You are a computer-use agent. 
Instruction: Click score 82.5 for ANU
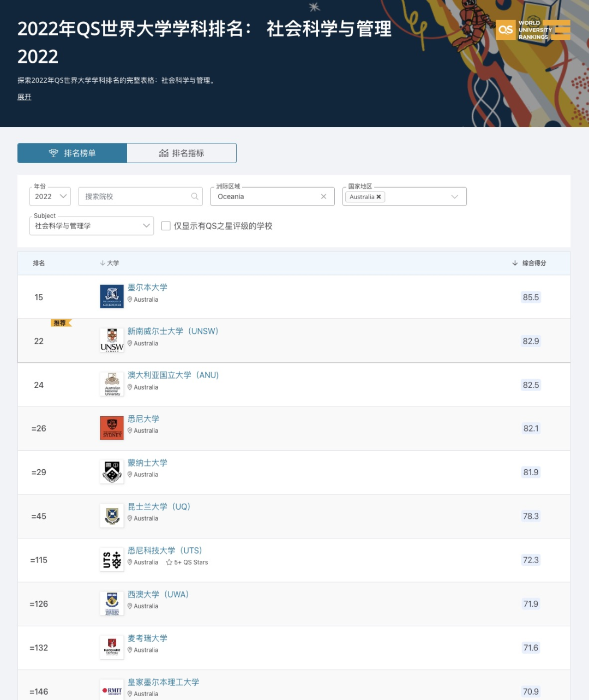(x=531, y=385)
